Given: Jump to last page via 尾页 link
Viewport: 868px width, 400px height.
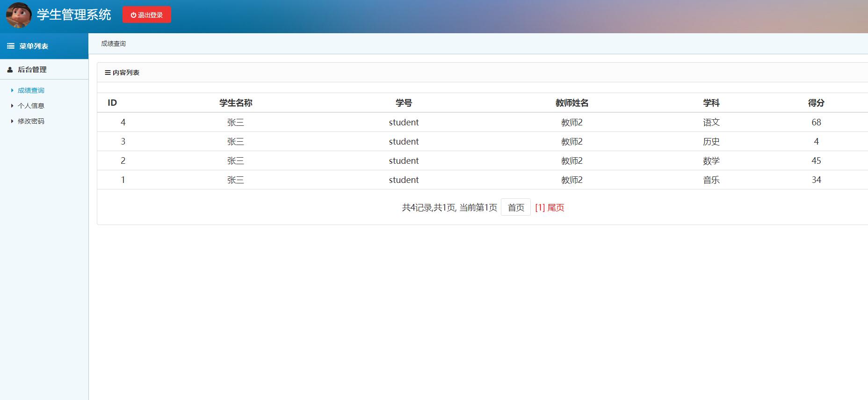Looking at the screenshot, I should pyautogui.click(x=556, y=208).
